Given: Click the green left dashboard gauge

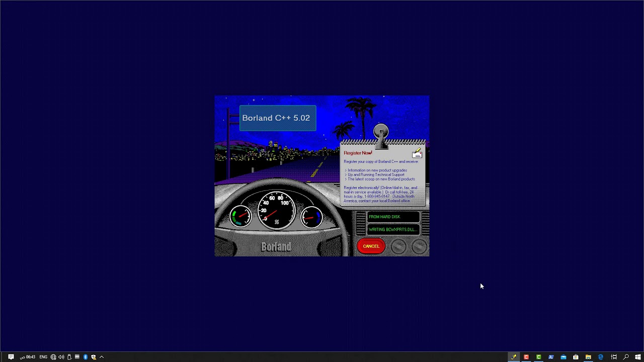Looking at the screenshot, I should point(240,217).
